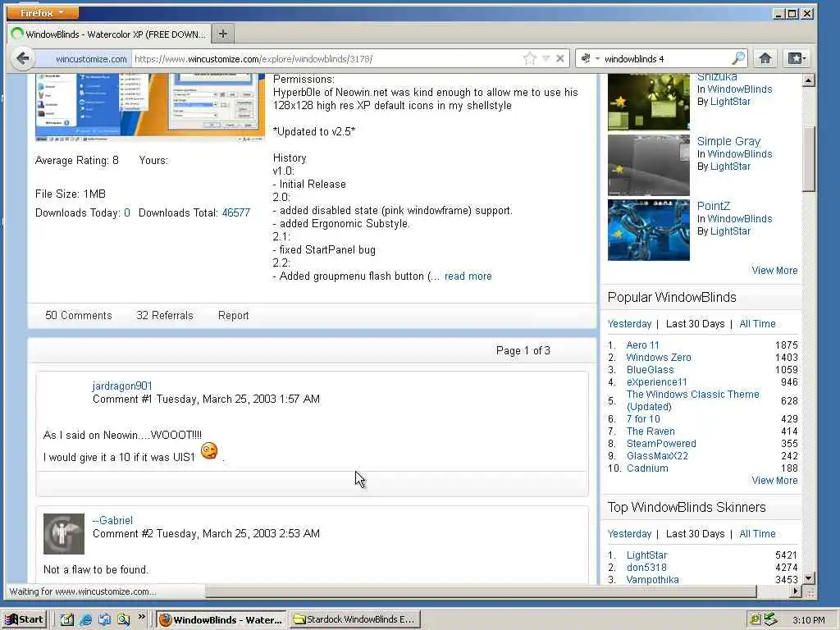The height and width of the screenshot is (630, 840).
Task: Expand quick launch overflow chevron
Action: (141, 617)
